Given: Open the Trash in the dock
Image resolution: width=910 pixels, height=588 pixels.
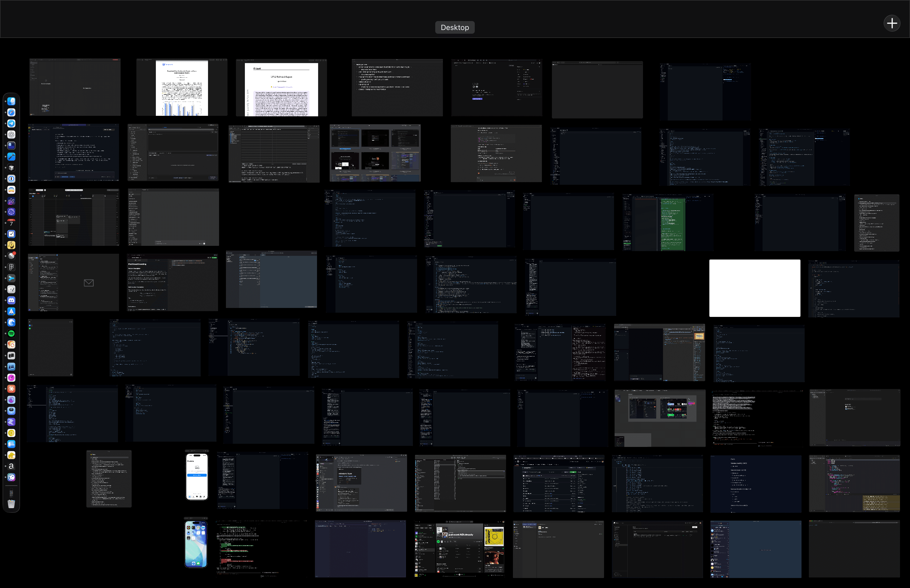Looking at the screenshot, I should click(x=12, y=504).
